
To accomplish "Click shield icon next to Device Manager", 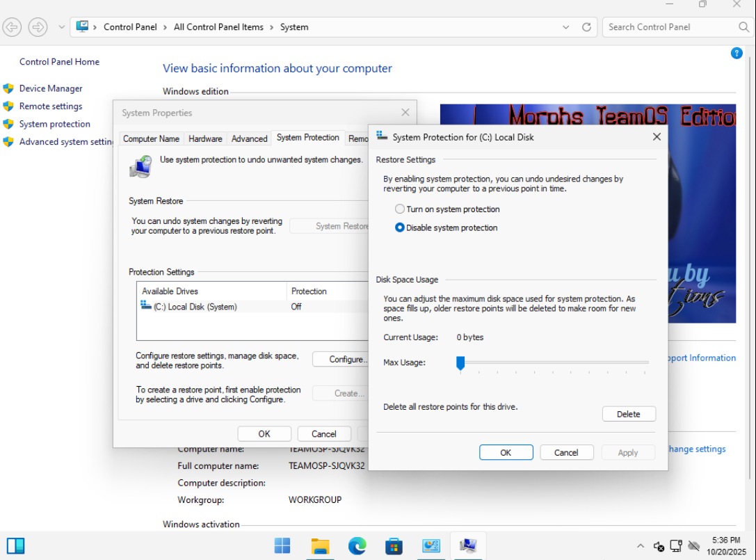I will click(x=8, y=88).
